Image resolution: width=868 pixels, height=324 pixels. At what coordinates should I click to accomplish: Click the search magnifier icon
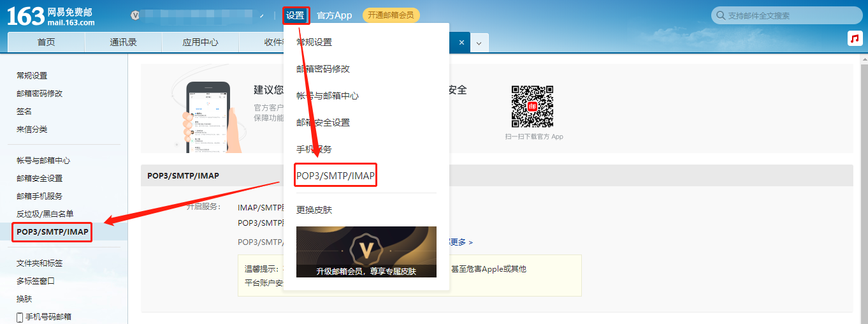(x=721, y=15)
